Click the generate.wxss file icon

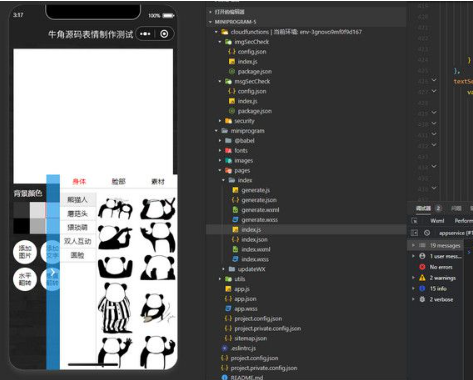235,220
